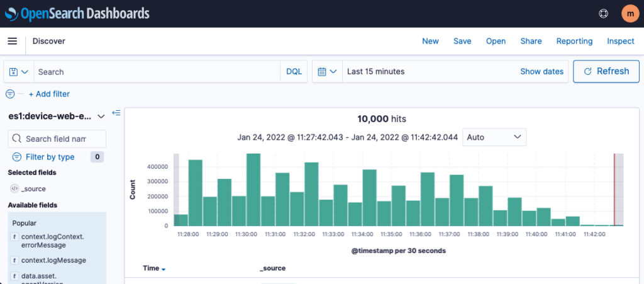Click the 10,000 hits label
Screen dimensions: 644x284
click(382, 119)
